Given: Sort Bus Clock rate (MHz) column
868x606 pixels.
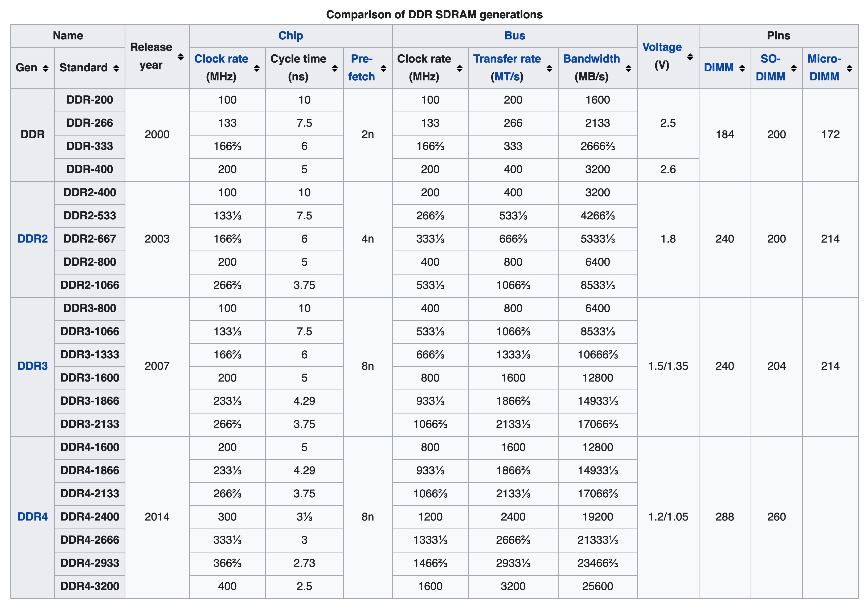Looking at the screenshot, I should click(459, 68).
